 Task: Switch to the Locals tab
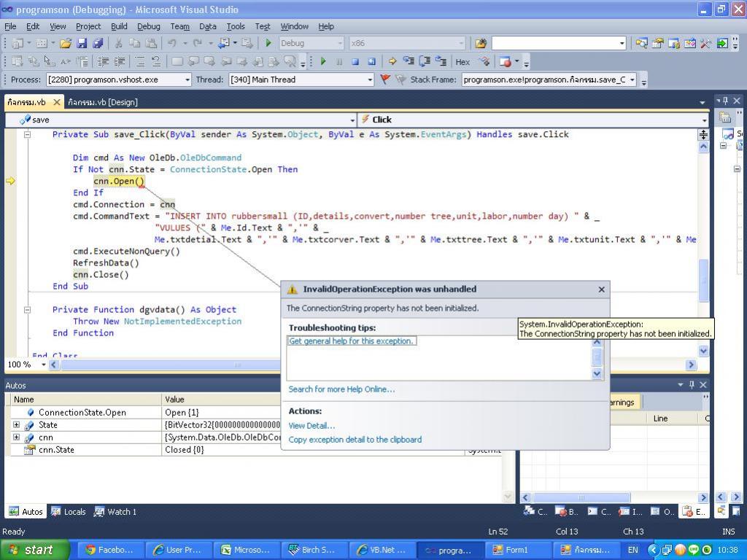pos(68,512)
